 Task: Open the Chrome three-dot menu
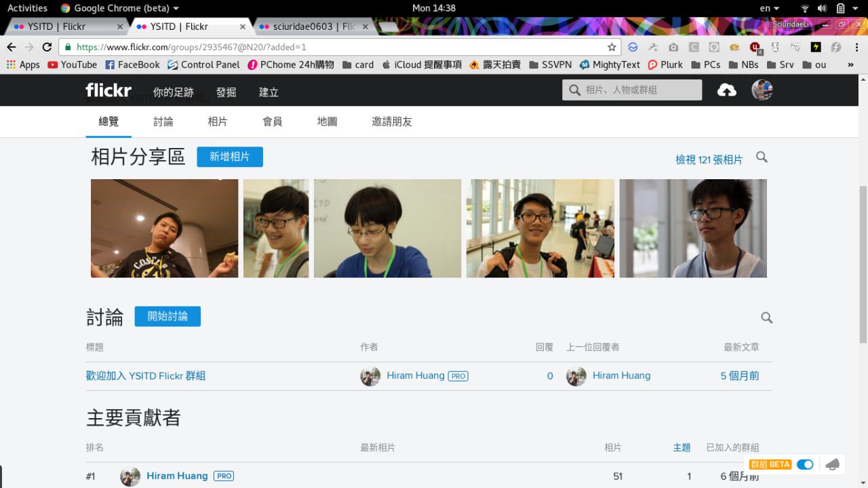[x=856, y=47]
